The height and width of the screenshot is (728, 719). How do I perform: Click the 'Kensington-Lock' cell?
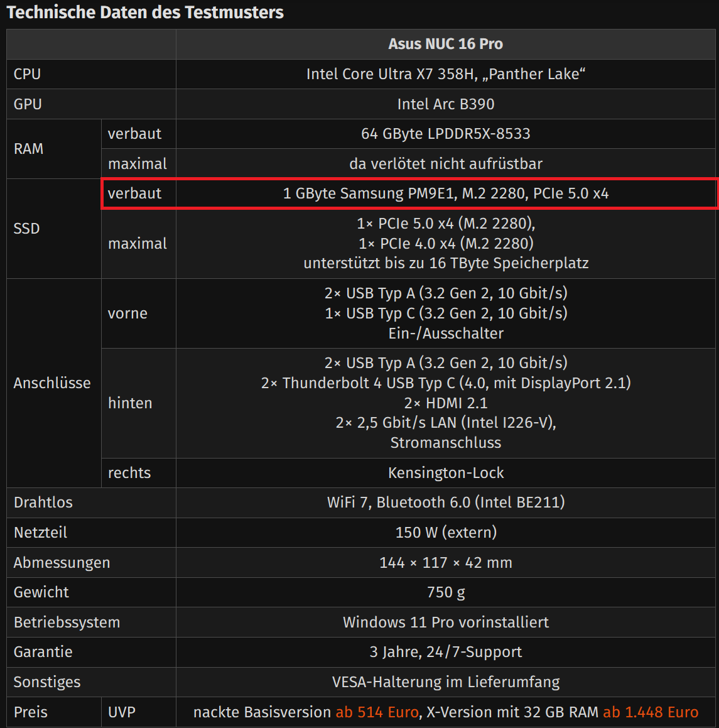pyautogui.click(x=446, y=472)
